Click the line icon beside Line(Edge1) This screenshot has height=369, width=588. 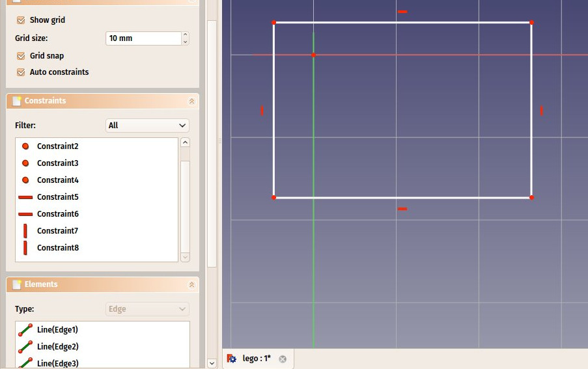click(25, 330)
